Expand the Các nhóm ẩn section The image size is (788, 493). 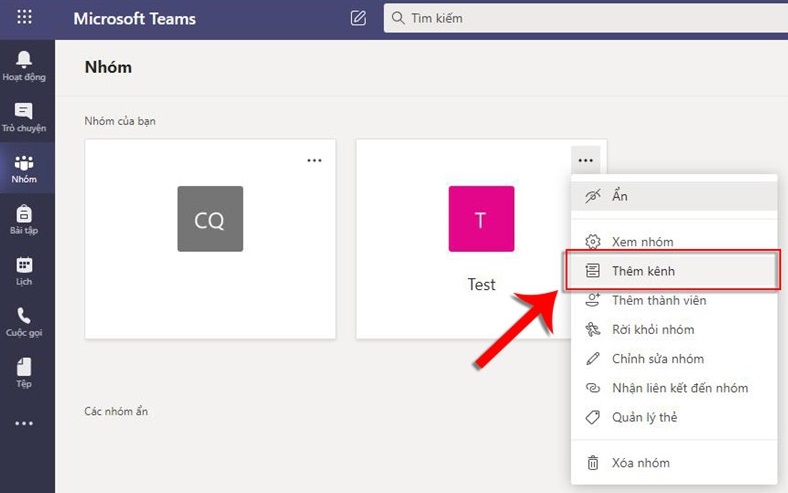[116, 411]
